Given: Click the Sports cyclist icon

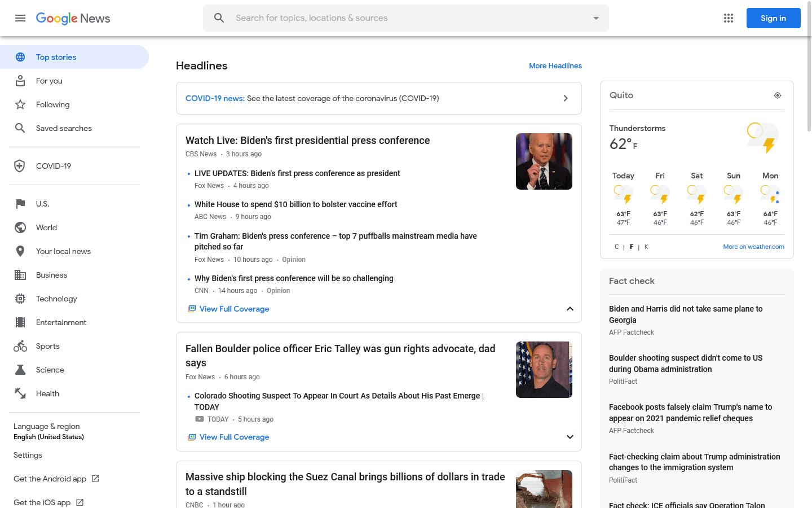Looking at the screenshot, I should (20, 346).
